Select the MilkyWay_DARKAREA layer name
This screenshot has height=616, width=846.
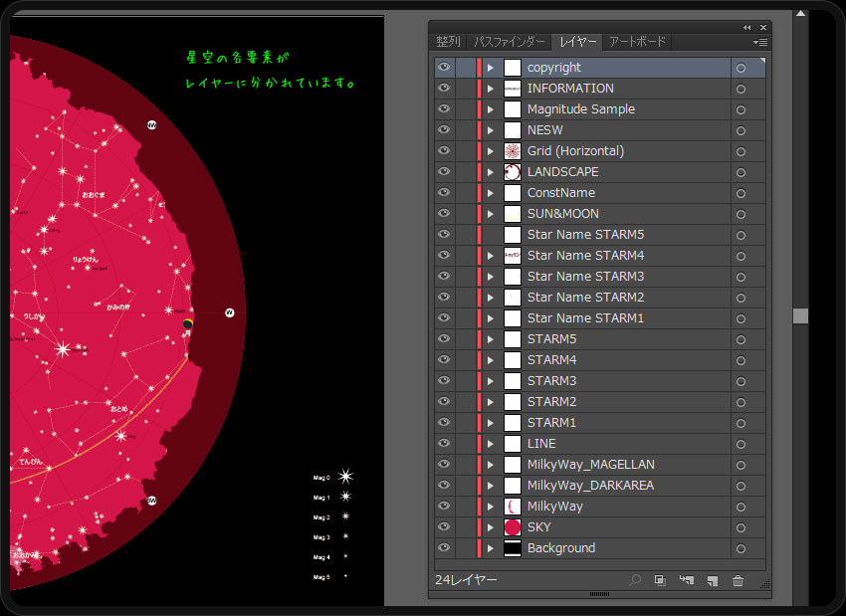[590, 486]
